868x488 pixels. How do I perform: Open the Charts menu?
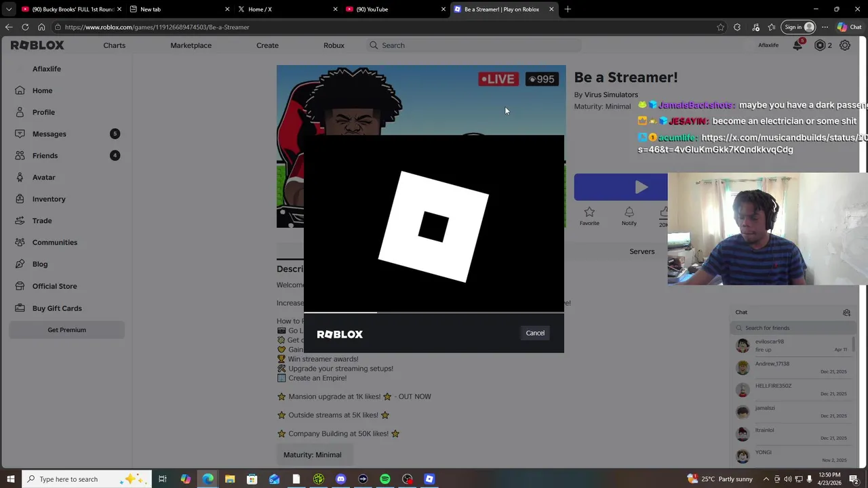(114, 45)
